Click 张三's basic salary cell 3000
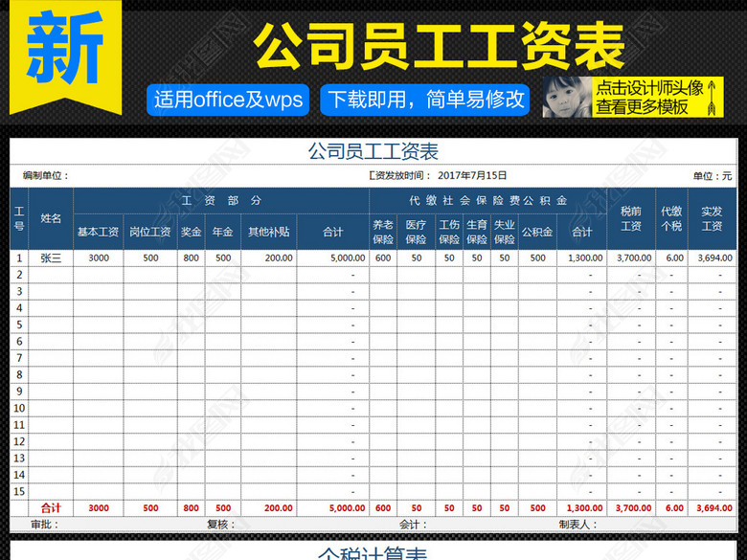The height and width of the screenshot is (560, 747). pyautogui.click(x=99, y=258)
